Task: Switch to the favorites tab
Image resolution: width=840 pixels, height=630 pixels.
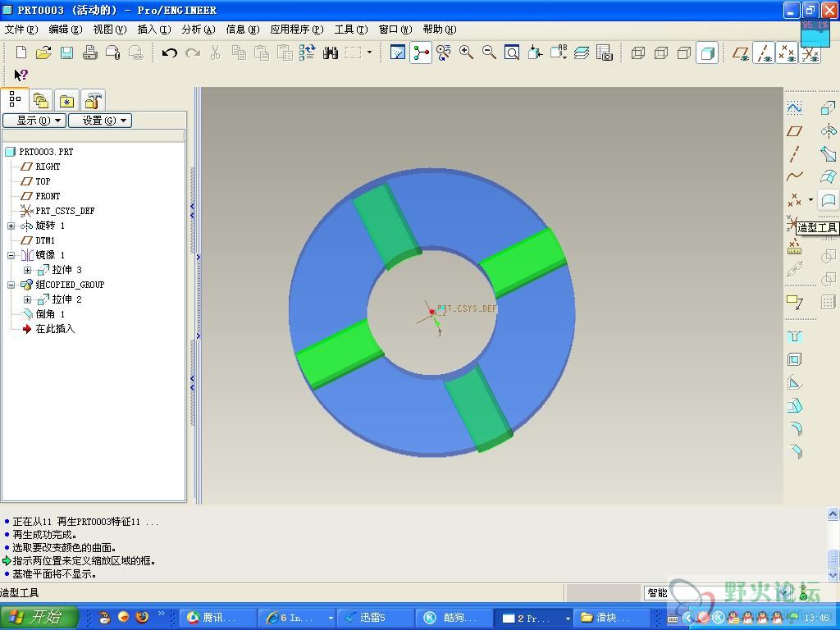Action: (66, 100)
